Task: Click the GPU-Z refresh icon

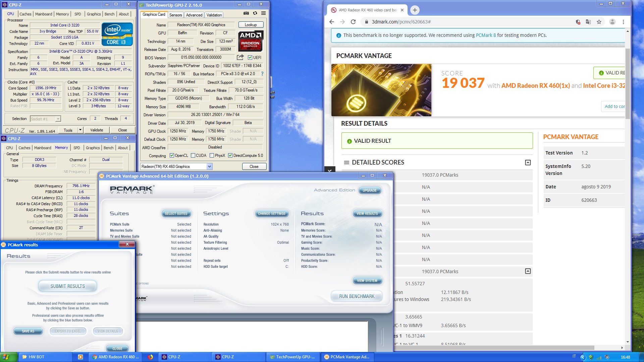Action: [255, 13]
